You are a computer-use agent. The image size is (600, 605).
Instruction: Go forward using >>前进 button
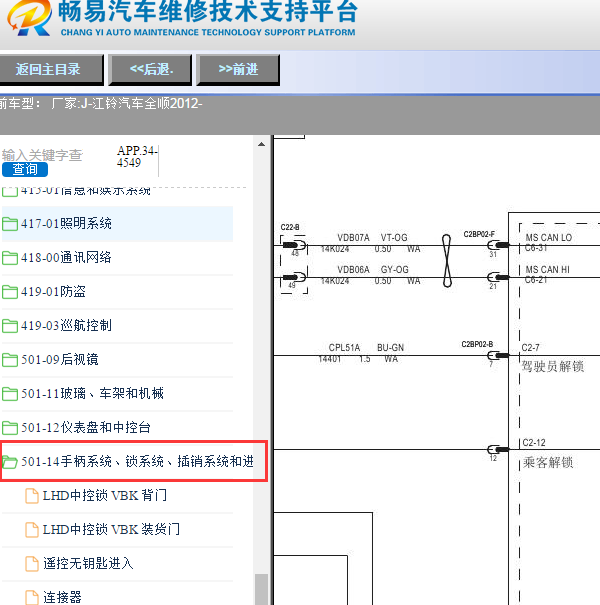[x=238, y=69]
